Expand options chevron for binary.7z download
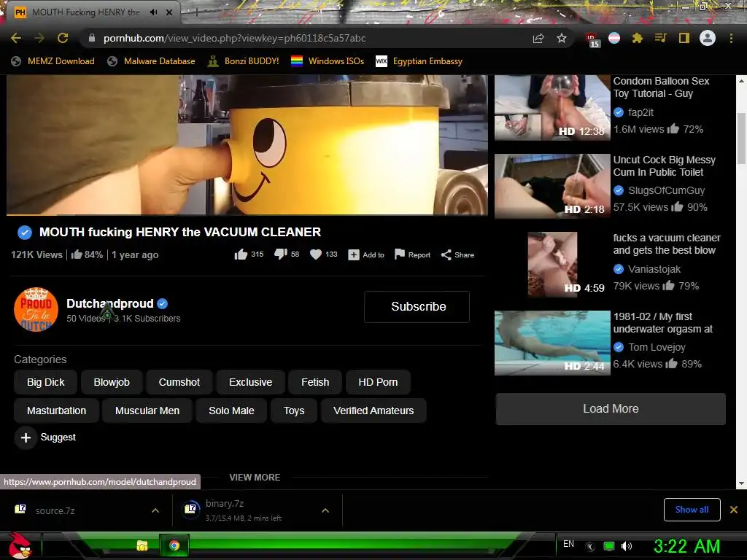 tap(325, 510)
